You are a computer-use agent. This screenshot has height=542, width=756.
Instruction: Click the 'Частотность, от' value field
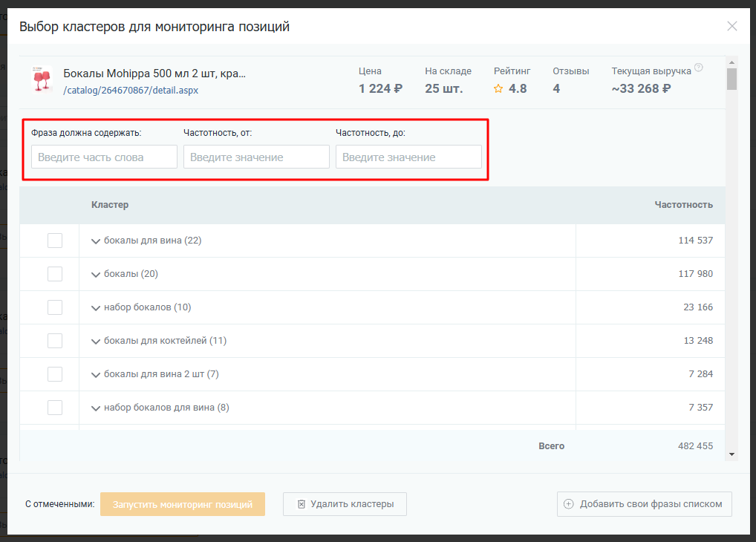[256, 157]
